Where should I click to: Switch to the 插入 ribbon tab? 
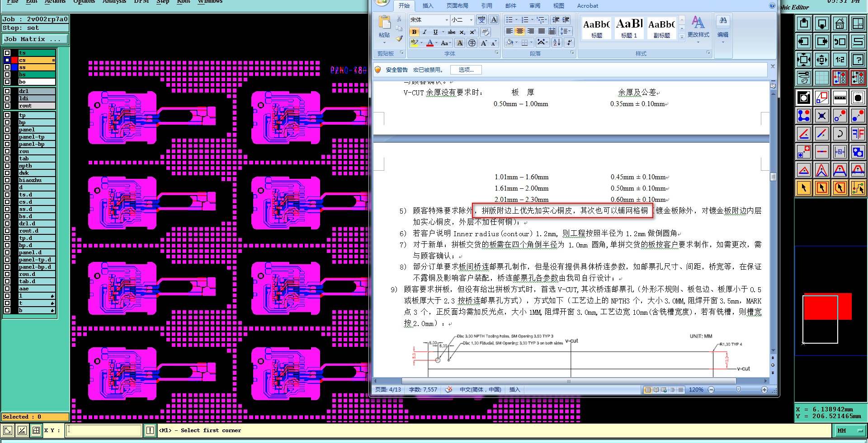point(428,6)
